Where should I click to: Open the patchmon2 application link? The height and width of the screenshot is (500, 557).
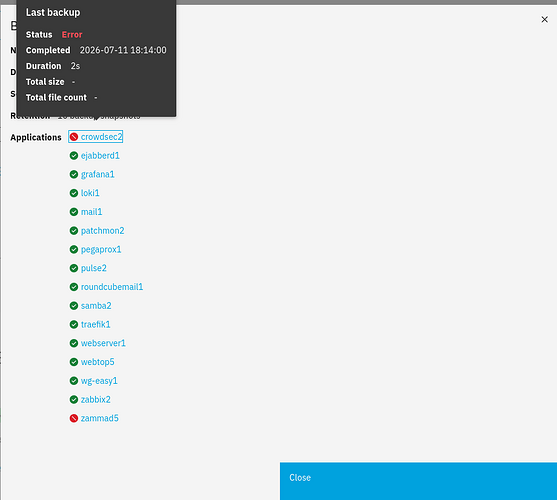(102, 231)
